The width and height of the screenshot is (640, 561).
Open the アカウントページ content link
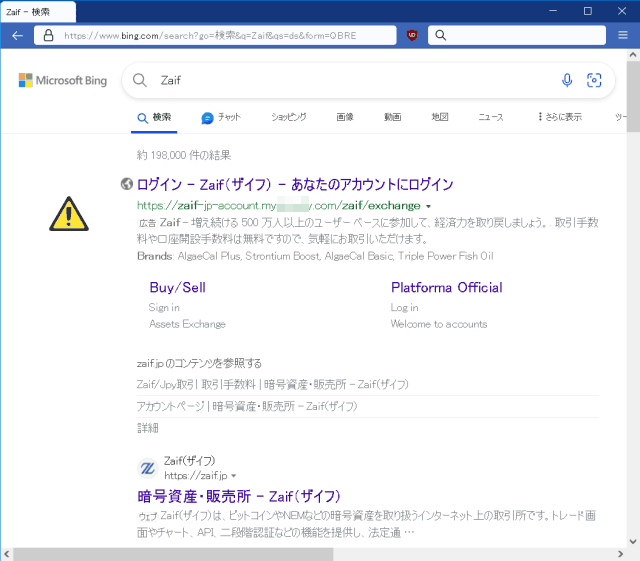pos(247,406)
